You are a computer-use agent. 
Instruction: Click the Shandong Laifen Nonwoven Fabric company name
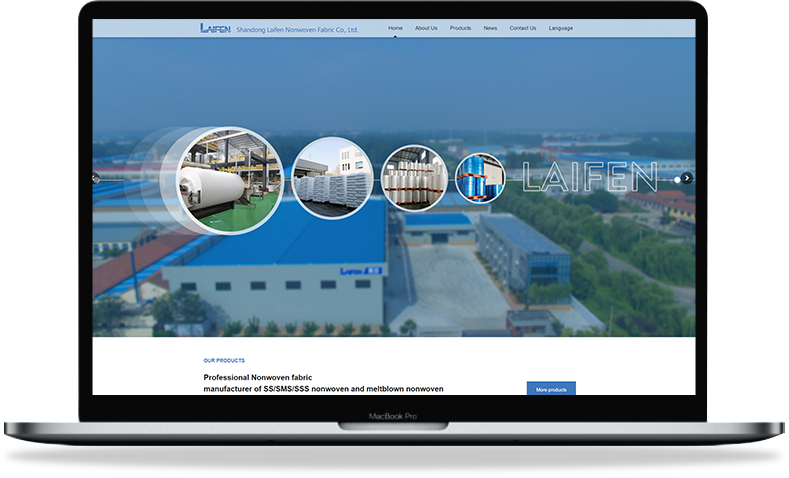click(297, 30)
